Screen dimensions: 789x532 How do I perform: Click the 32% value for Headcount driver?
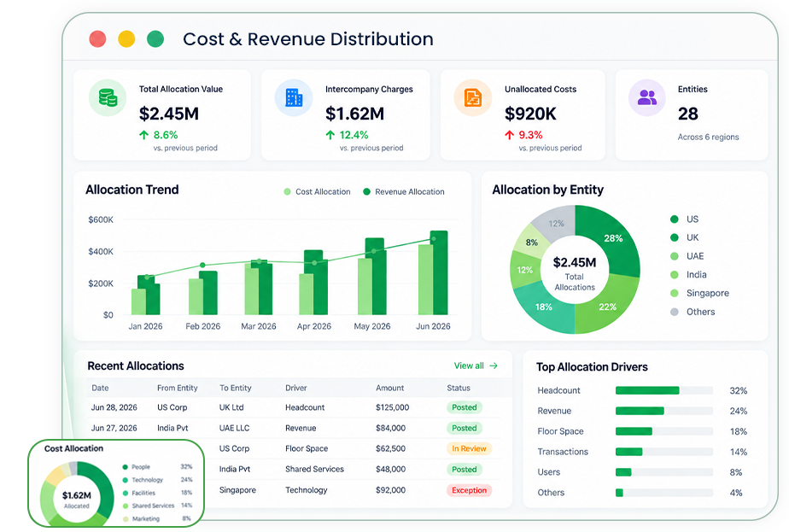[x=738, y=390]
